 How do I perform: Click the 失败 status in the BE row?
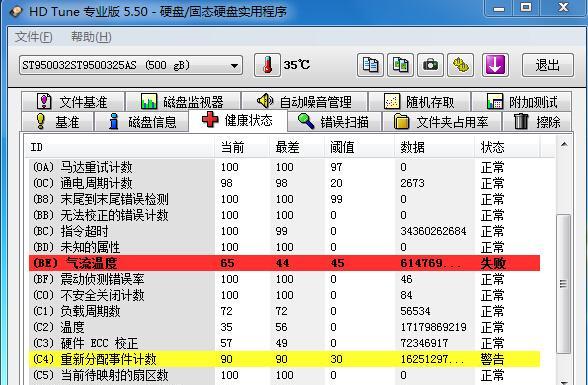point(493,263)
